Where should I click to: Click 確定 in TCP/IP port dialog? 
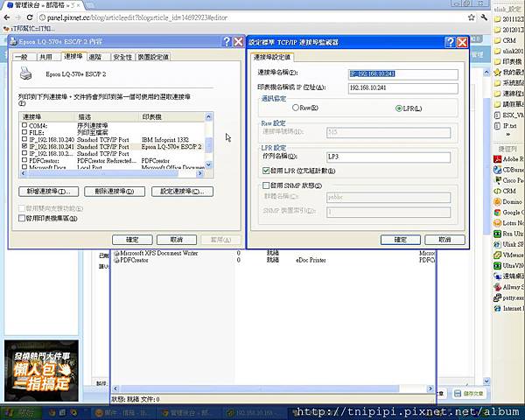pyautogui.click(x=401, y=240)
